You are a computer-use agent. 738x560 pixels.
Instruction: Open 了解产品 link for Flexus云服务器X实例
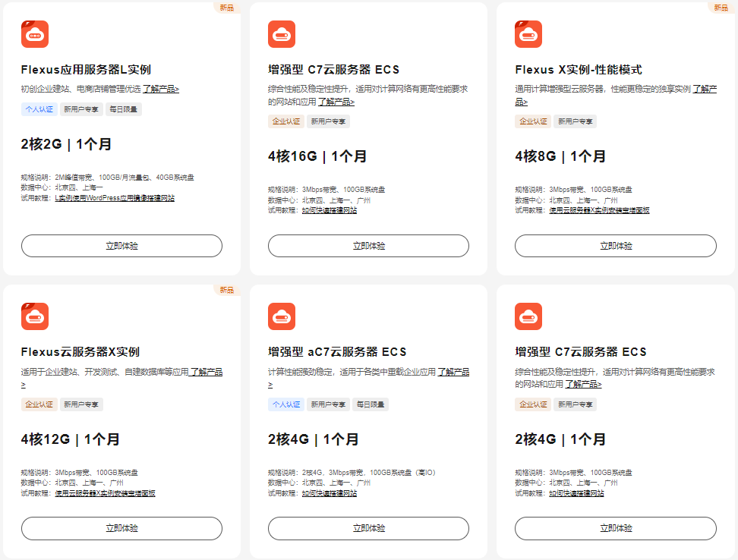(x=207, y=372)
